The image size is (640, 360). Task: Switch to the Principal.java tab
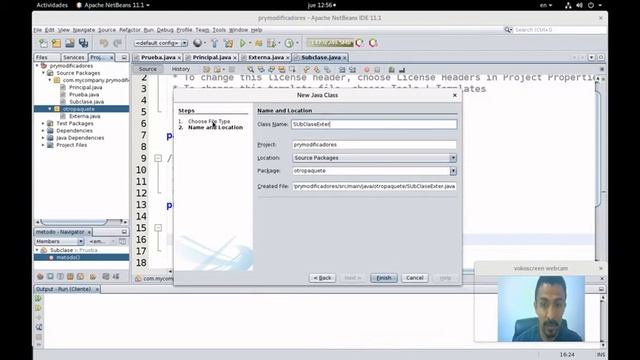[211, 58]
